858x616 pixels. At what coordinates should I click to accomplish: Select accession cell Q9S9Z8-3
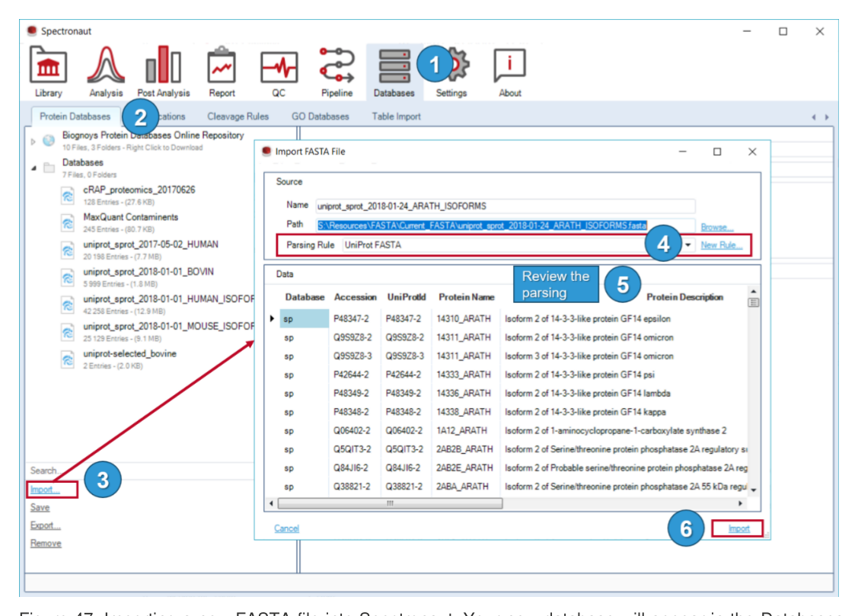[352, 356]
